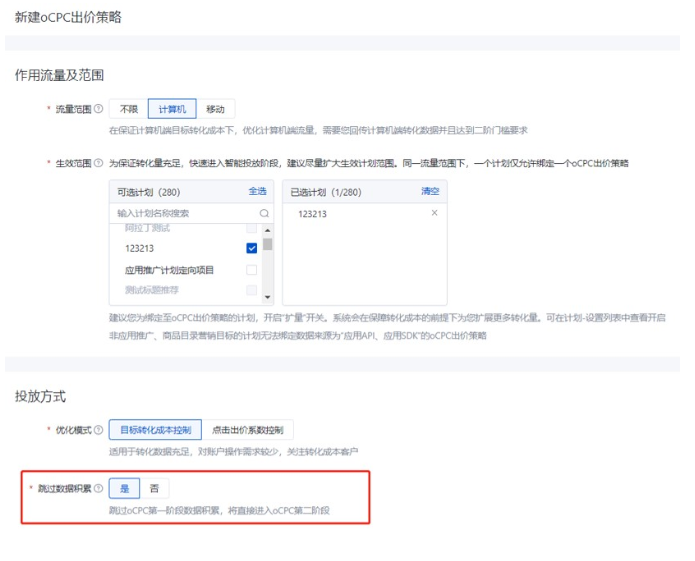Check the 测试标题推荐 plan checkbox
Viewport: 695px width, 561px height.
tap(251, 290)
